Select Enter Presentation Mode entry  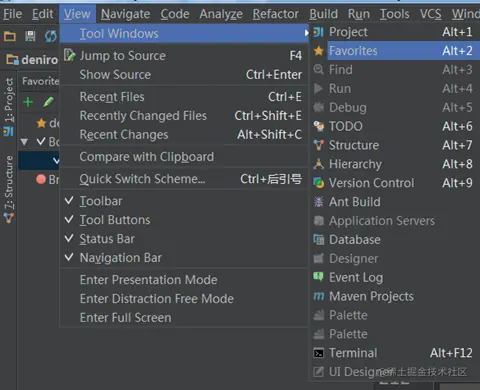pos(184,280)
